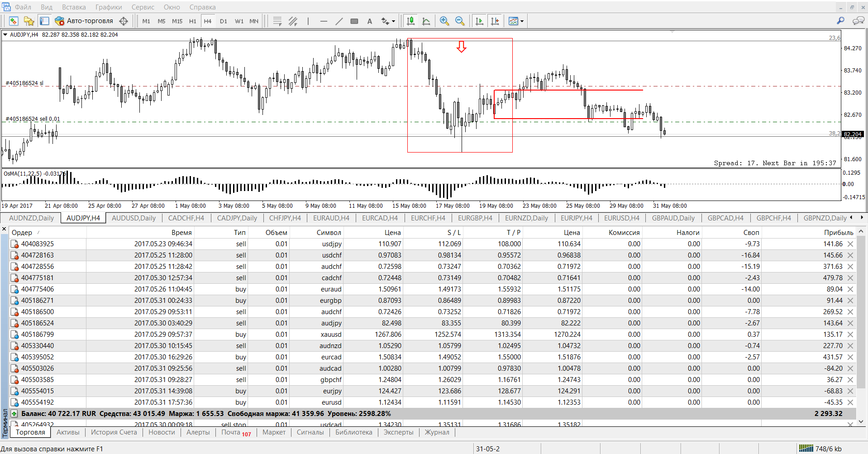Select the rectangle shape tool
868x454 pixels.
click(354, 21)
